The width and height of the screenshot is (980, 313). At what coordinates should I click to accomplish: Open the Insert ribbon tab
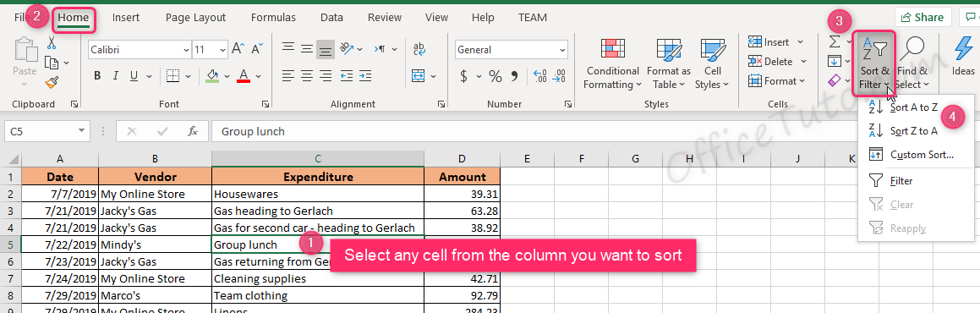coord(126,18)
